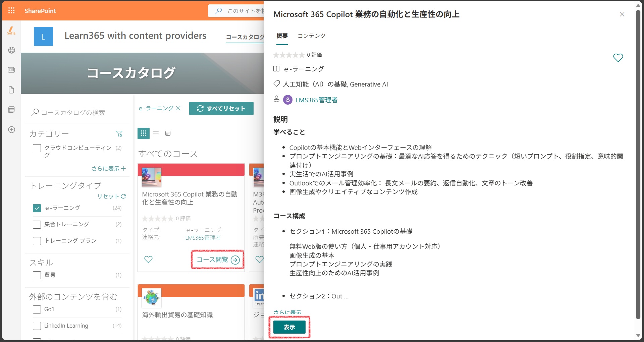Click the SharePoint header title
This screenshot has height=342, width=644.
(40, 11)
